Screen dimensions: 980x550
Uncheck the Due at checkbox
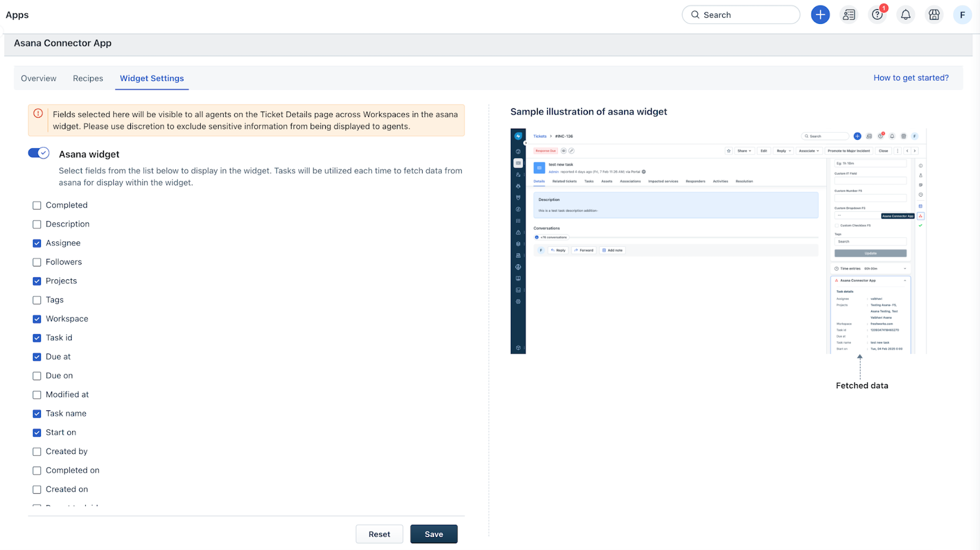tap(37, 358)
